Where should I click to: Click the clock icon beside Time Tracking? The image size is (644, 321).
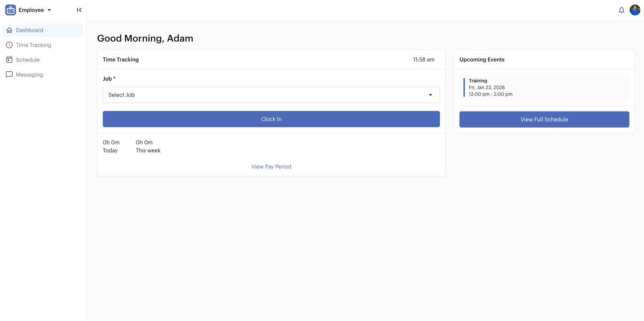(x=9, y=45)
